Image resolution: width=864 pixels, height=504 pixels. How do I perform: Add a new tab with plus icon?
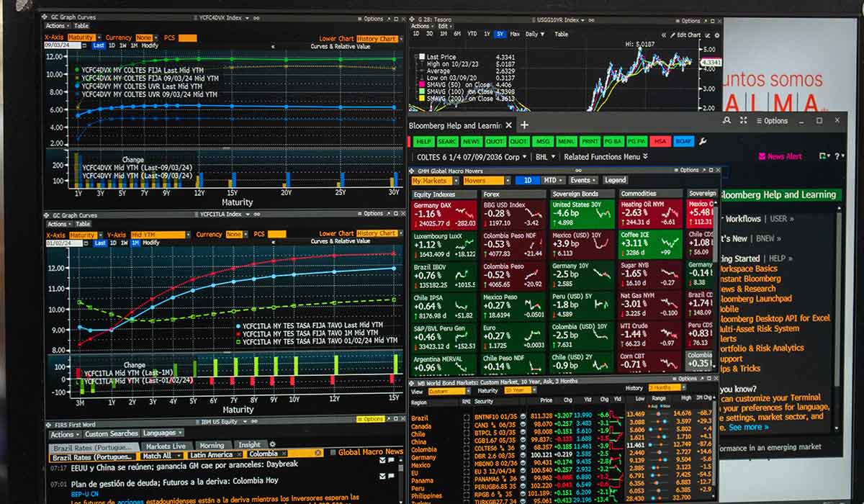coord(524,125)
